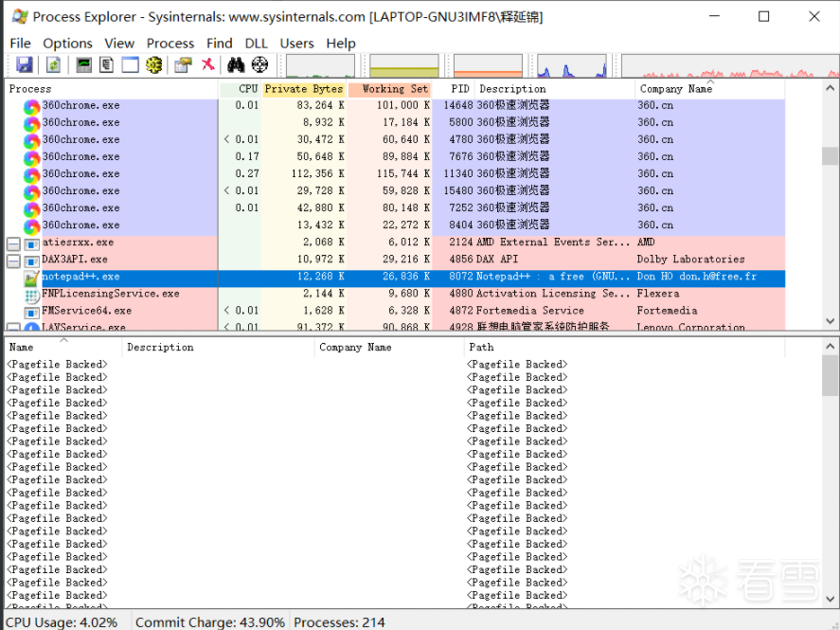Sort by the Working Set column header

click(389, 89)
